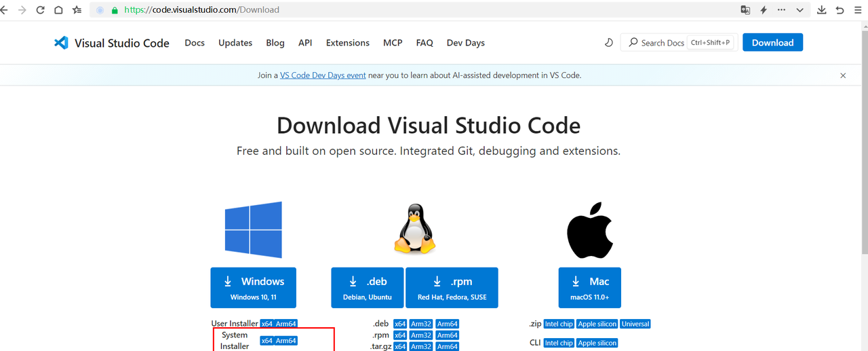Screen dimensions: 868x351
Task: Click the Search Docs field
Action: pyautogui.click(x=679, y=43)
